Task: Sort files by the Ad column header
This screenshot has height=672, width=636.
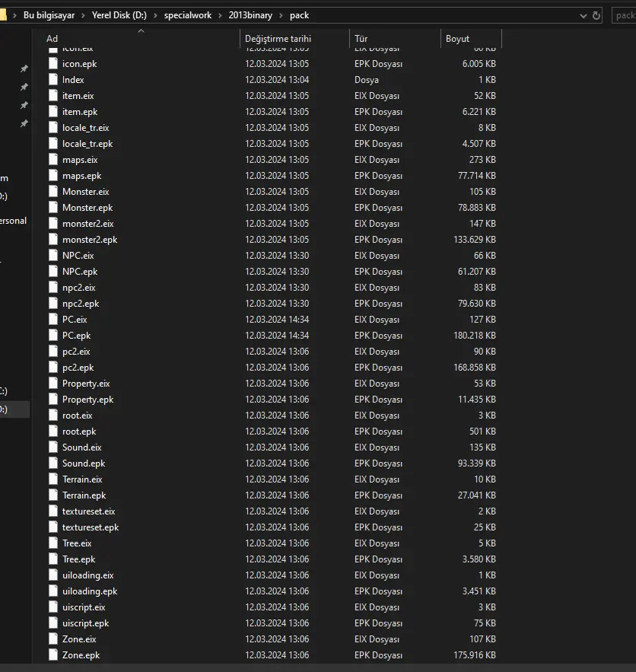Action: coord(52,39)
